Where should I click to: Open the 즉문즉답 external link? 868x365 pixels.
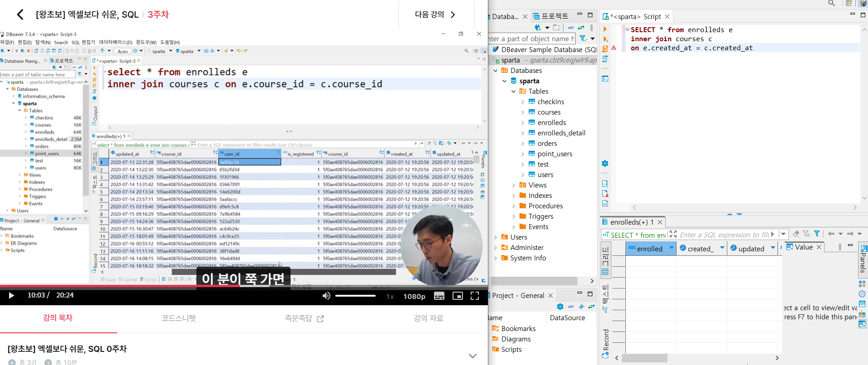click(x=304, y=318)
